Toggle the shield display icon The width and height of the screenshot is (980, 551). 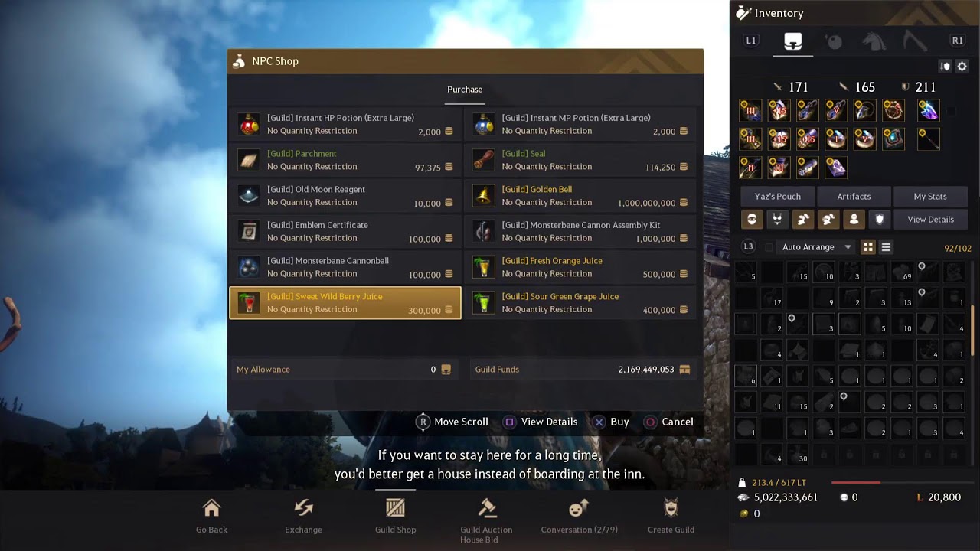[879, 220]
